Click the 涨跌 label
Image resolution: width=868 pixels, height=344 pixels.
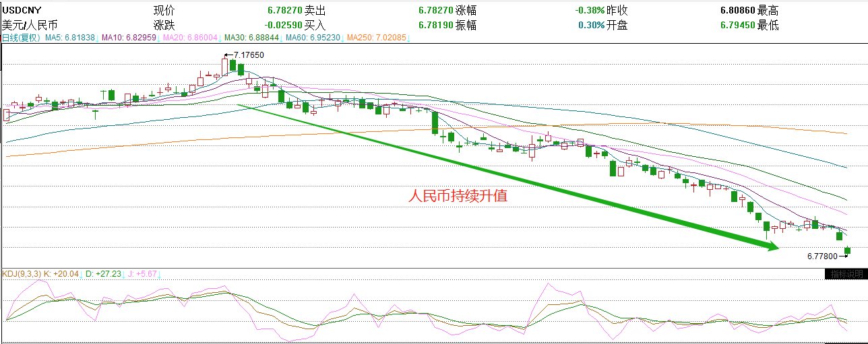(164, 26)
